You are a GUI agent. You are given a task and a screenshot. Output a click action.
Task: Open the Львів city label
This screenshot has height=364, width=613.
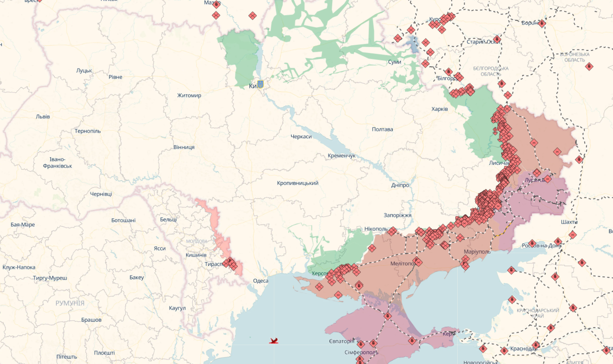pyautogui.click(x=43, y=116)
